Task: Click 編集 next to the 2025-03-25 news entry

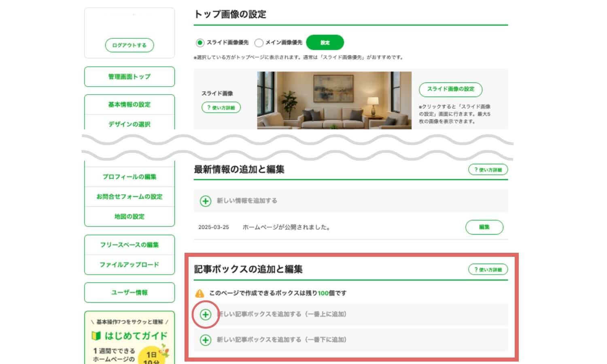Action: (484, 227)
